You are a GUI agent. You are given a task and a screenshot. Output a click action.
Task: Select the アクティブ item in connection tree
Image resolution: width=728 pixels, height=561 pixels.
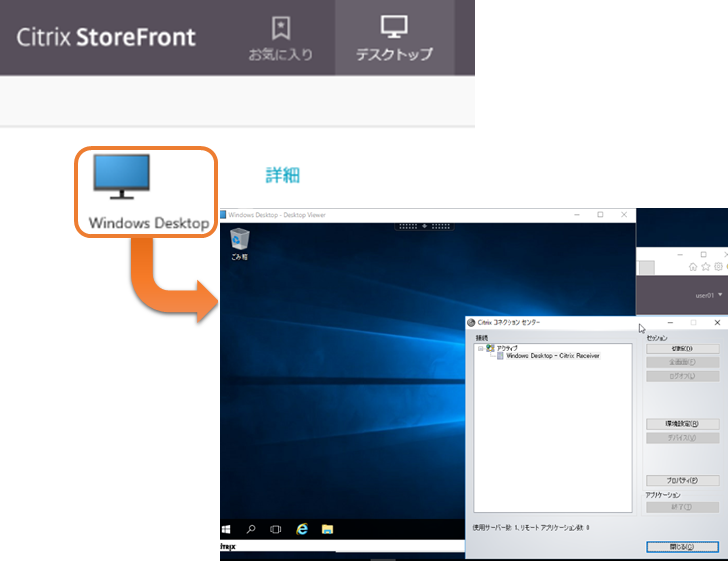click(507, 348)
